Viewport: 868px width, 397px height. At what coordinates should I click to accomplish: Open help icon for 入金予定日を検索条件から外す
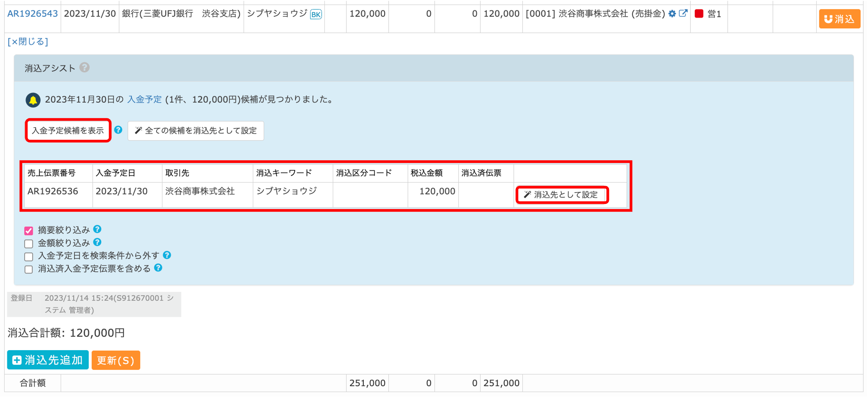pyautogui.click(x=167, y=255)
